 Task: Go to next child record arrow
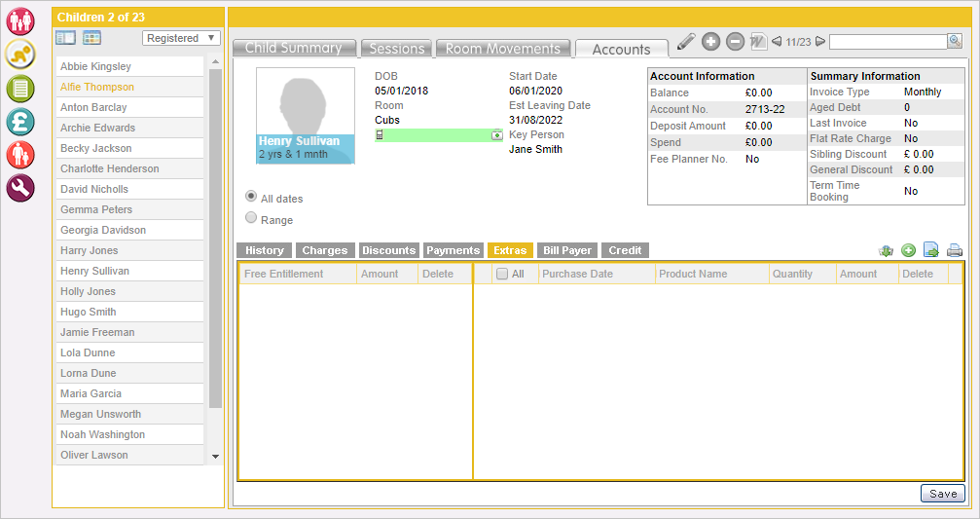820,41
